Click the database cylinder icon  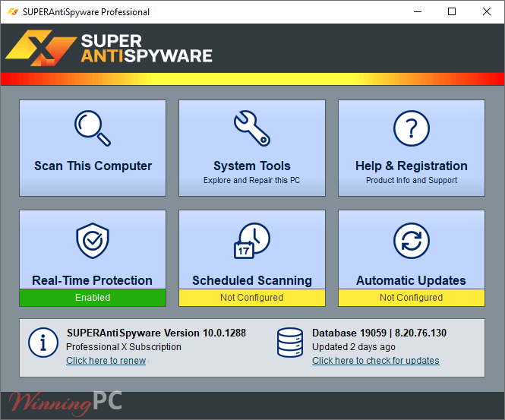point(290,343)
